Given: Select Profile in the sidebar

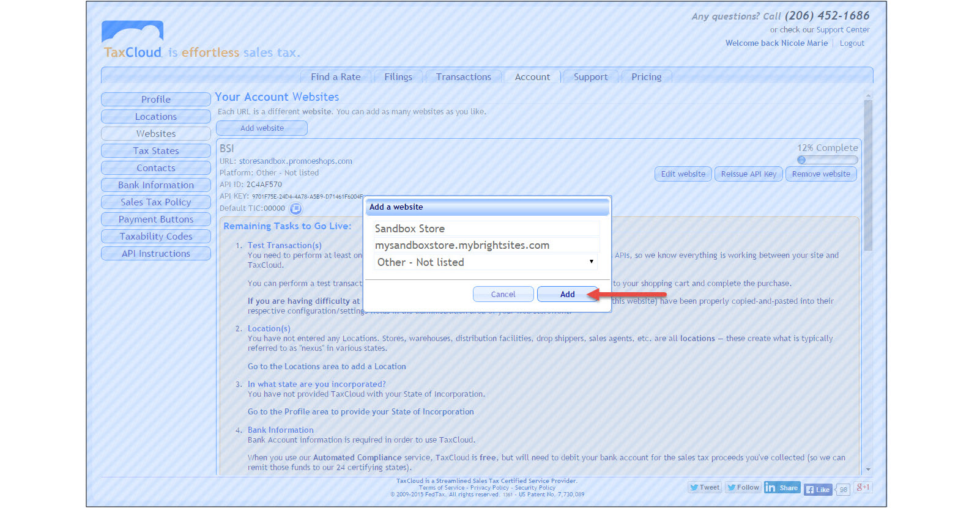Looking at the screenshot, I should [x=156, y=100].
